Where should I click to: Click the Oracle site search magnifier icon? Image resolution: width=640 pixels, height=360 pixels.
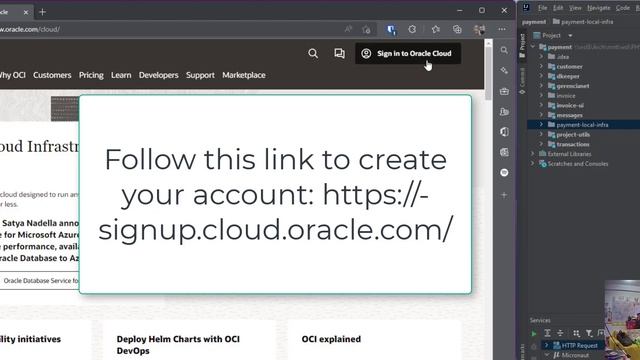tap(313, 53)
